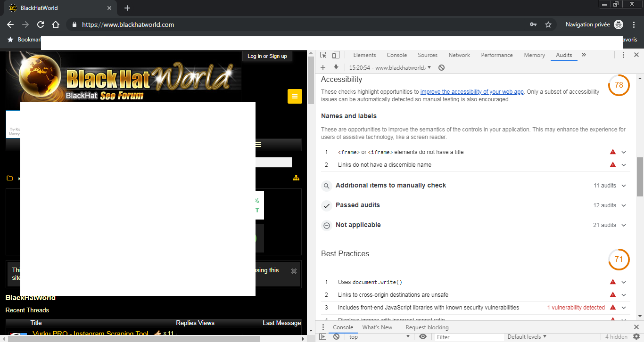Clear the console with the ban icon

click(x=336, y=337)
